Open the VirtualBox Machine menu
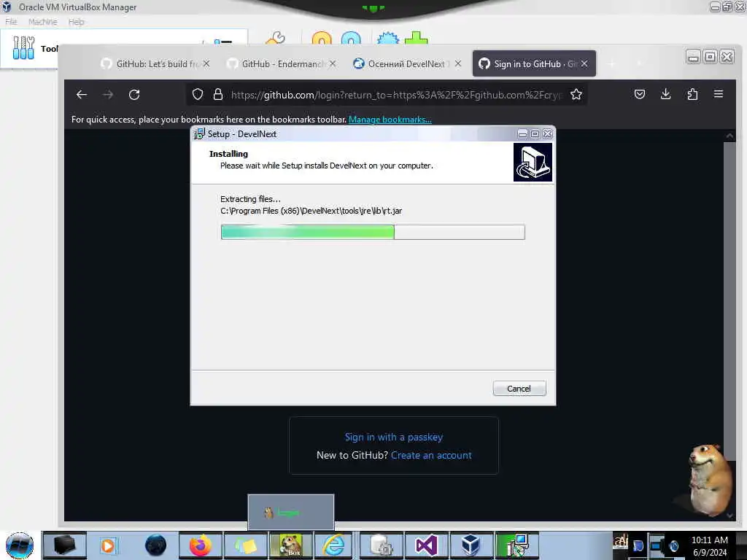The image size is (747, 560). 42,22
